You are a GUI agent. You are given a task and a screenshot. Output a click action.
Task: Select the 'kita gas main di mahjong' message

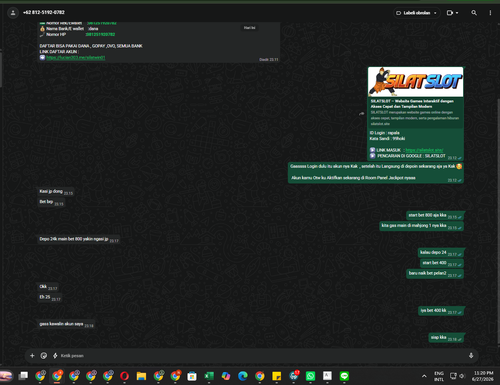[421, 226]
